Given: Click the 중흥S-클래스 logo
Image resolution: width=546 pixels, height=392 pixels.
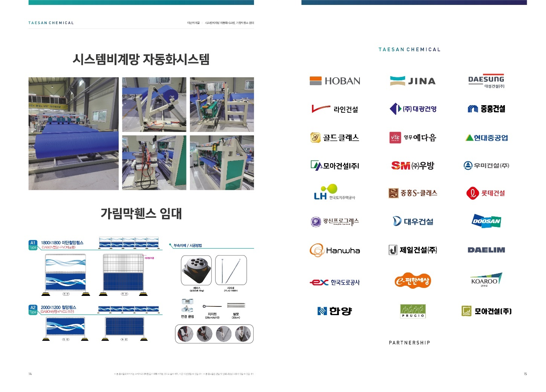Looking at the screenshot, I should click(x=413, y=193).
